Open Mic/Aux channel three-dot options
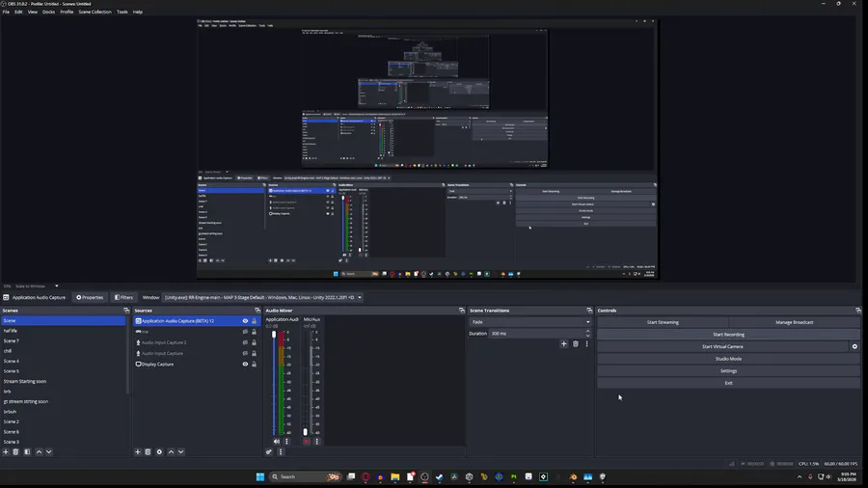 (x=317, y=442)
